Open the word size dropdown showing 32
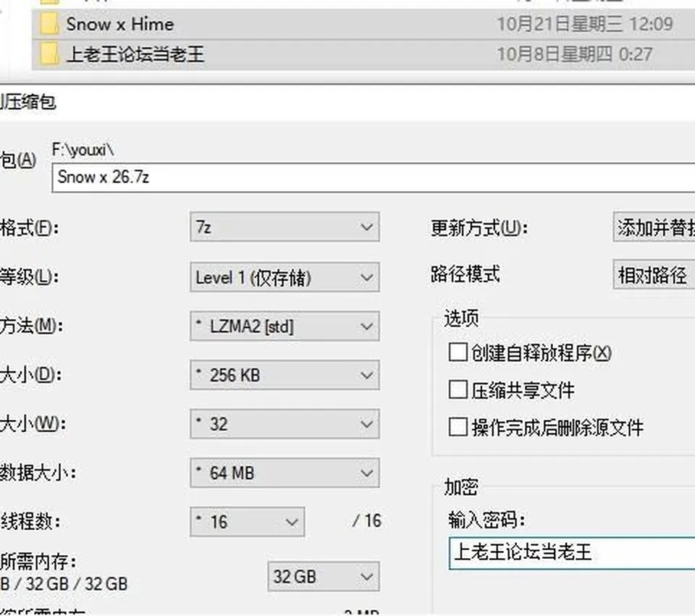The width and height of the screenshot is (695, 616). 285,424
